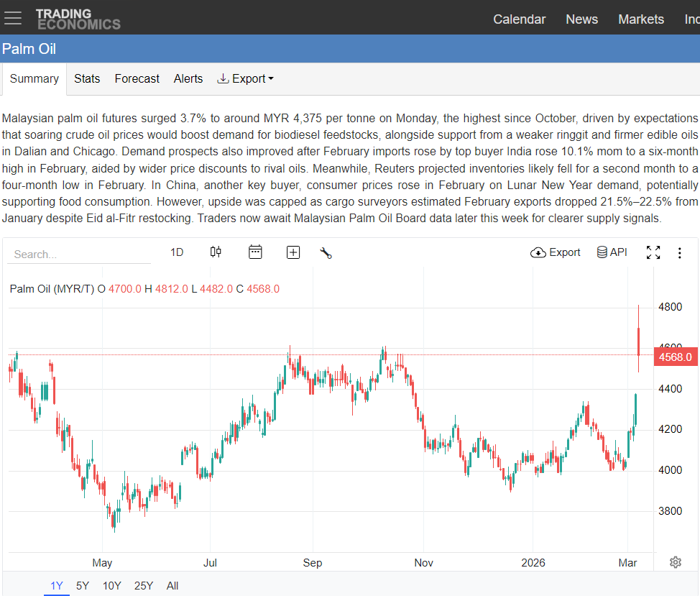This screenshot has width=700, height=596.
Task: Click the open value O 4700.0
Action: pos(119,289)
